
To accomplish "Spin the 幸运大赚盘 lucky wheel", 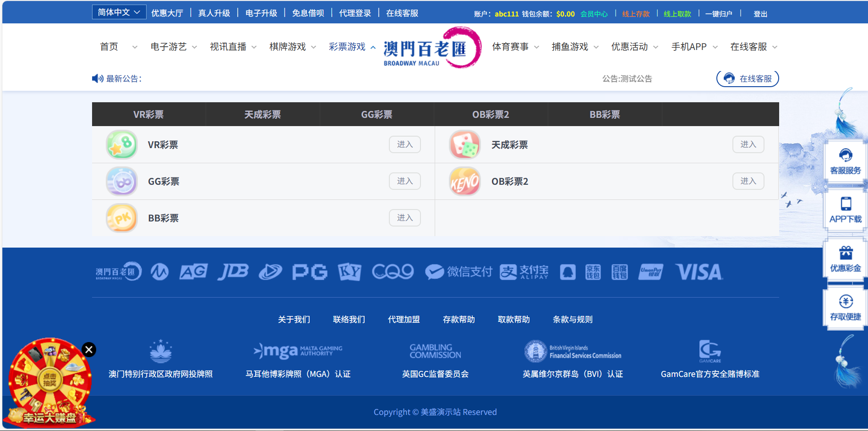I will pyautogui.click(x=49, y=380).
